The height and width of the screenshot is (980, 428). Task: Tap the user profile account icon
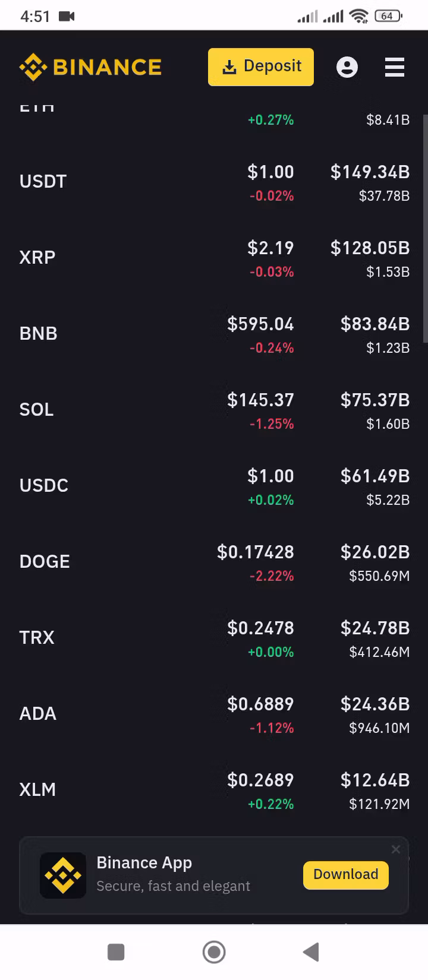pos(347,67)
